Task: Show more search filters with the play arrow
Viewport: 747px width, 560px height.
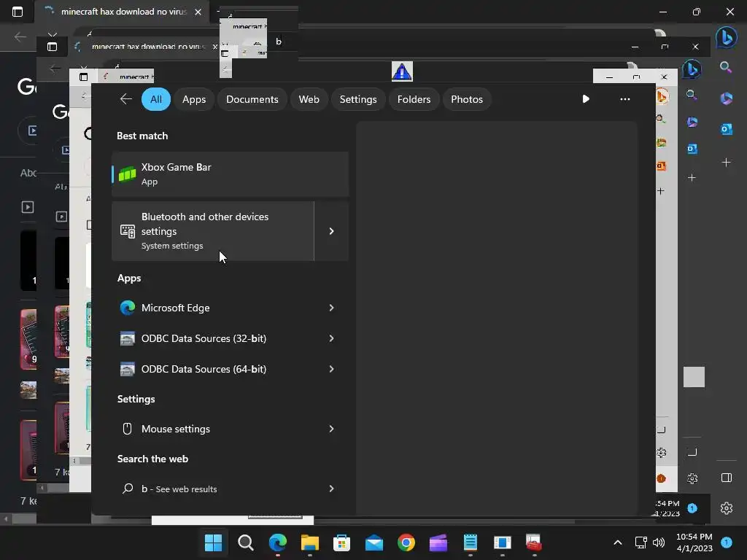Action: (x=586, y=99)
